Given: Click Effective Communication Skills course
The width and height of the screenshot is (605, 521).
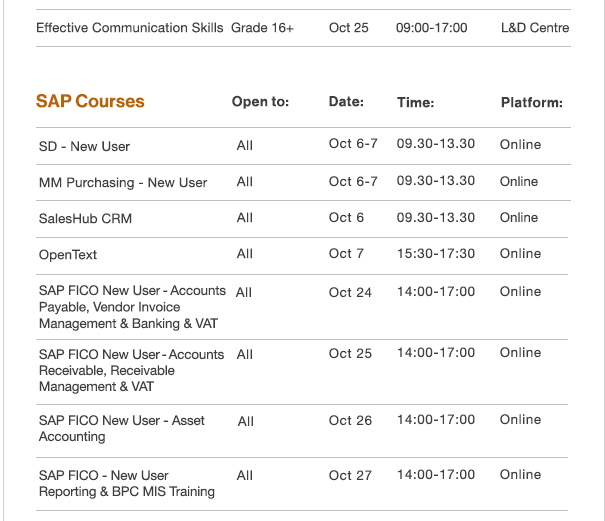Looking at the screenshot, I should 130,28.
